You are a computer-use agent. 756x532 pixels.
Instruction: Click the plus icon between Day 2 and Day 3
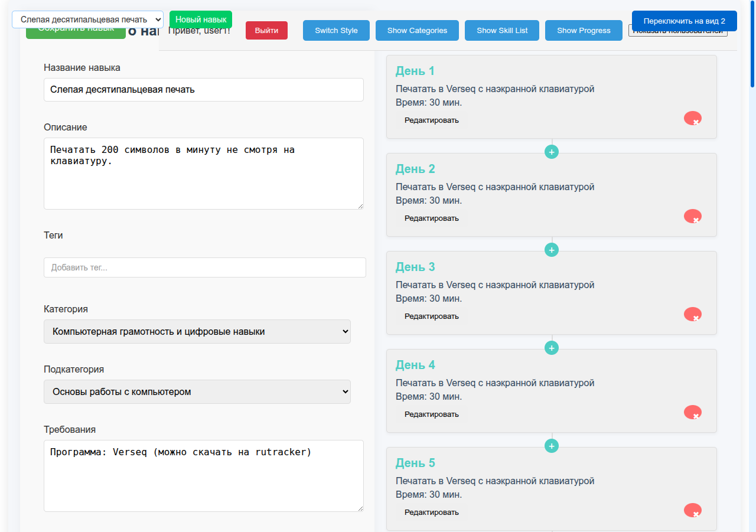552,250
